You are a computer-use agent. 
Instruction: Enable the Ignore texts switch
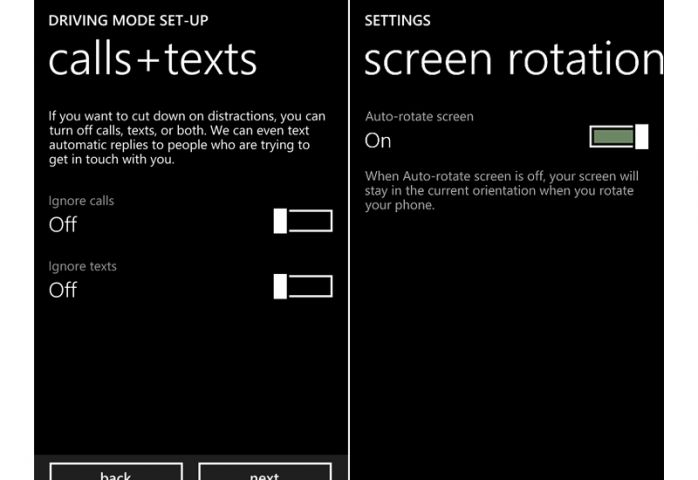(x=303, y=288)
